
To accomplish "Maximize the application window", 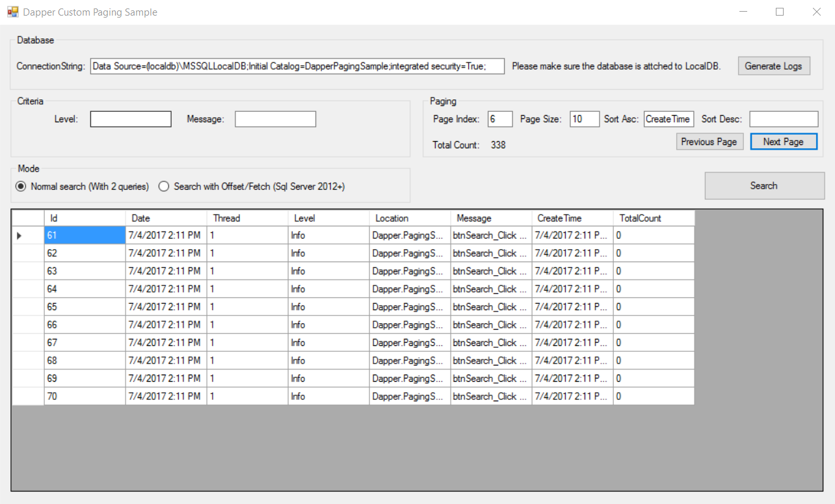I will 780,12.
